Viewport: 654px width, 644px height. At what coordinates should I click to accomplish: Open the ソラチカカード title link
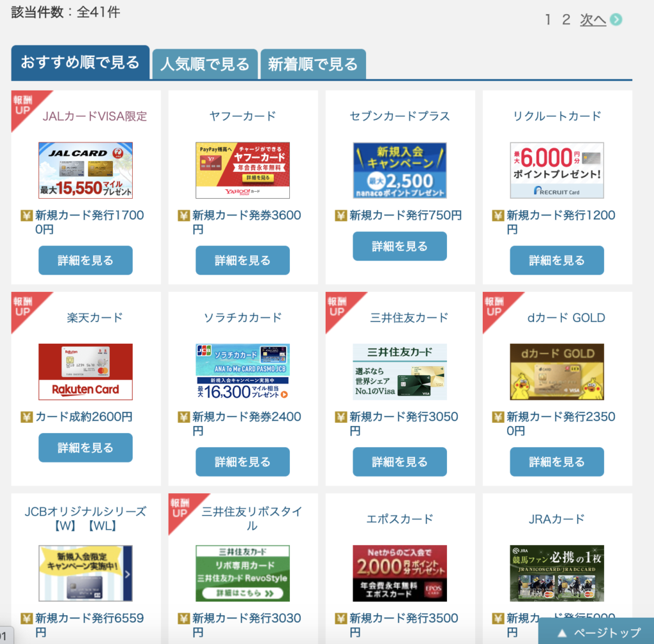pyautogui.click(x=243, y=318)
